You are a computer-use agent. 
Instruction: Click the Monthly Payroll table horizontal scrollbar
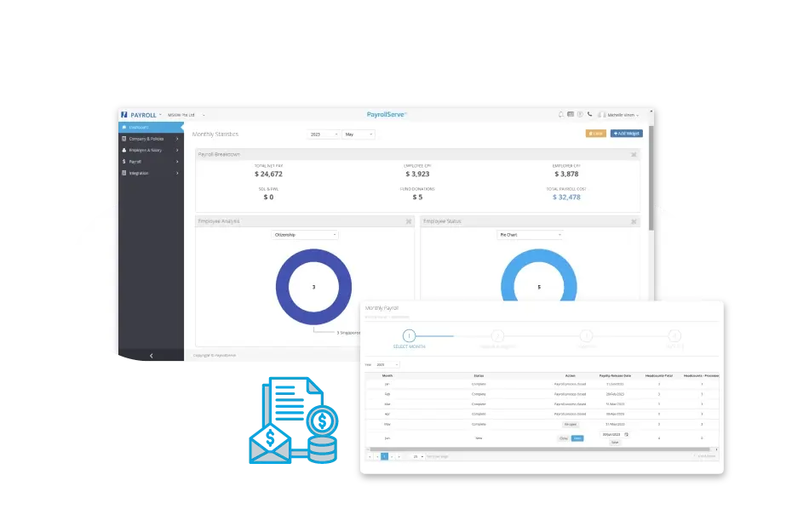click(542, 449)
